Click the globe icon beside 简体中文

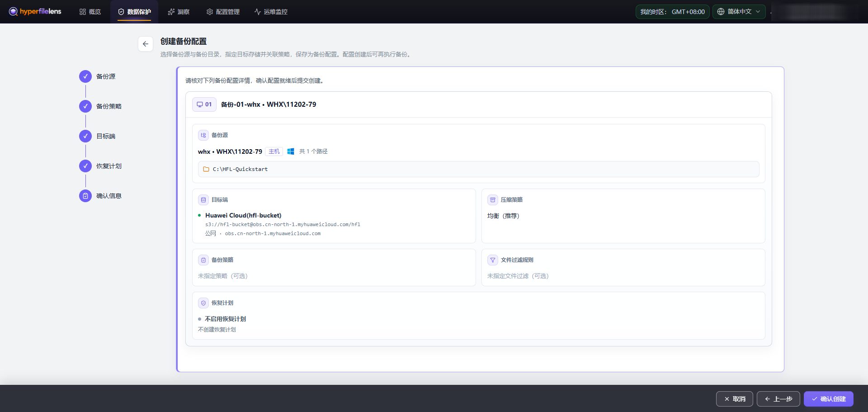[x=721, y=12]
